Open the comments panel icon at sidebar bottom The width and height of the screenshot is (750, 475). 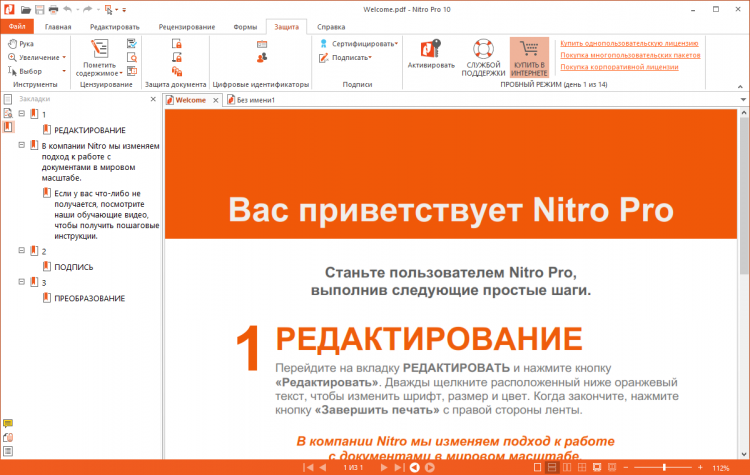tap(8, 423)
